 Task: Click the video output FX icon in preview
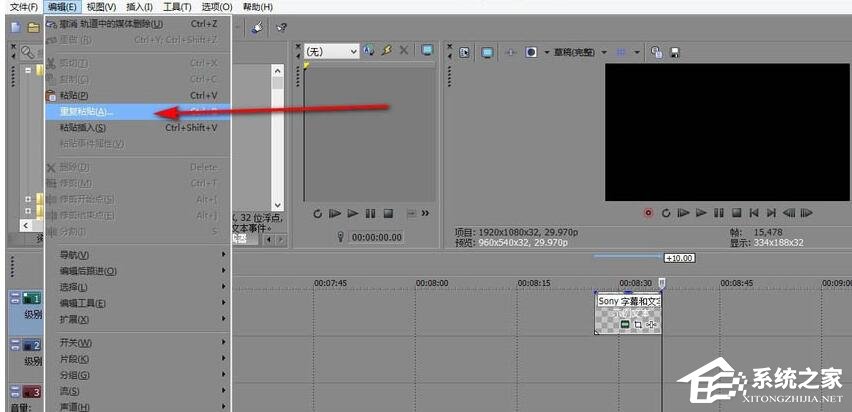click(510, 52)
